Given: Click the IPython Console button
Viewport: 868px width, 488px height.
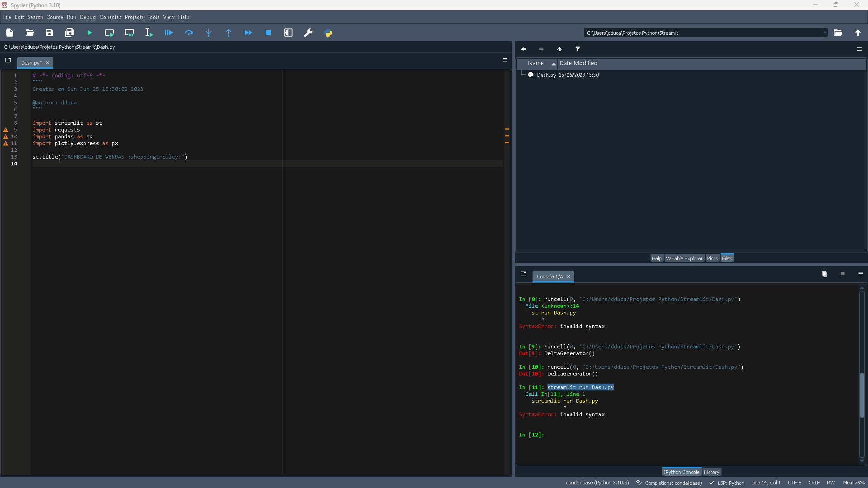Looking at the screenshot, I should pos(681,472).
